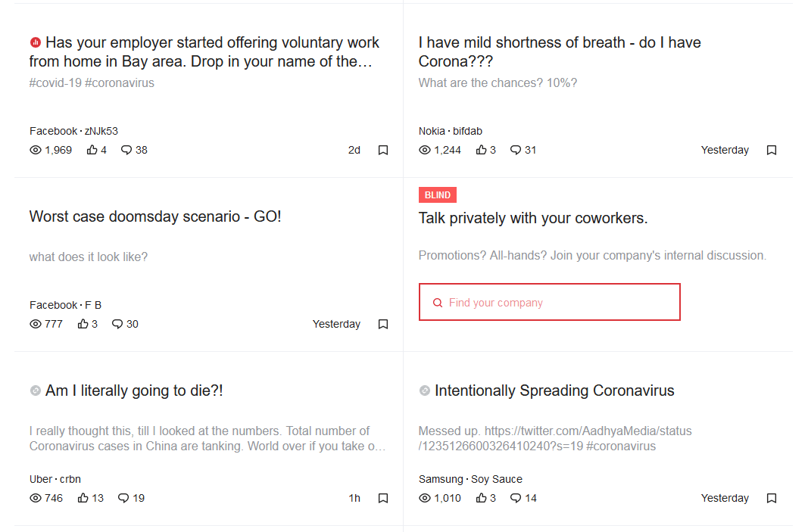Open the 'Talk privately with your coworkers' heading
808x532 pixels.
tap(533, 218)
